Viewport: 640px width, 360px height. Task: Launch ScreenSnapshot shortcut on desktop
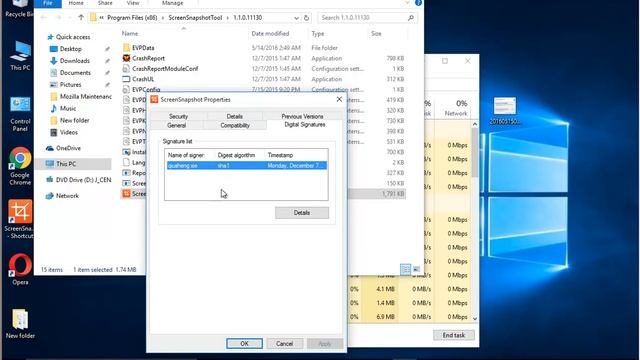coord(20,220)
